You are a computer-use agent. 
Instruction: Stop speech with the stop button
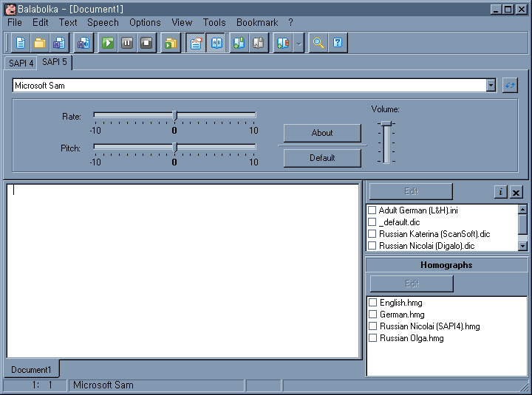pos(146,43)
